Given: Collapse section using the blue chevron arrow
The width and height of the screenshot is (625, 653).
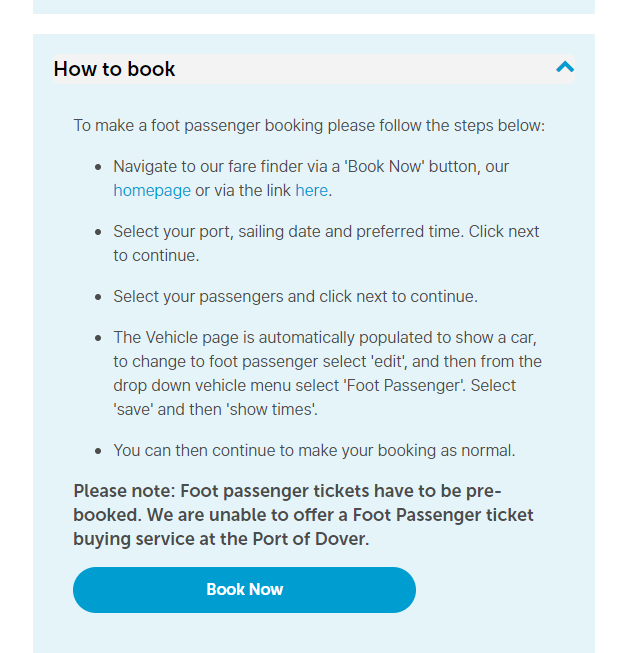Looking at the screenshot, I should pyautogui.click(x=565, y=67).
